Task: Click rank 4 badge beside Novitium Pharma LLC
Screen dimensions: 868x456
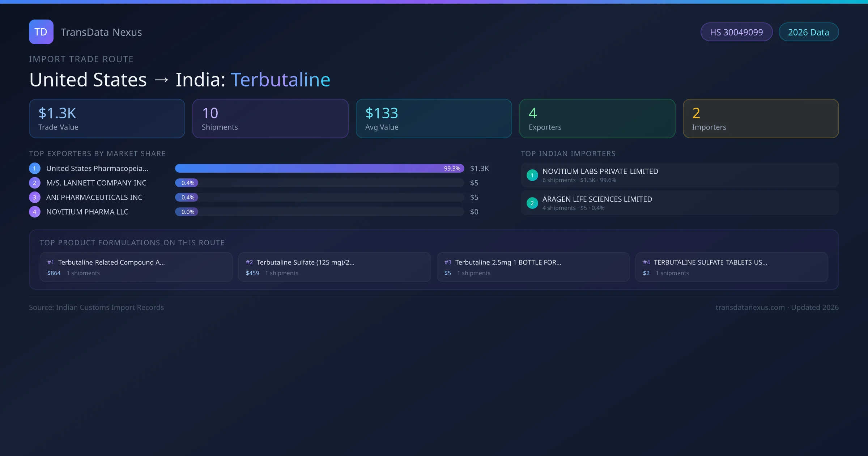Action: click(x=35, y=212)
